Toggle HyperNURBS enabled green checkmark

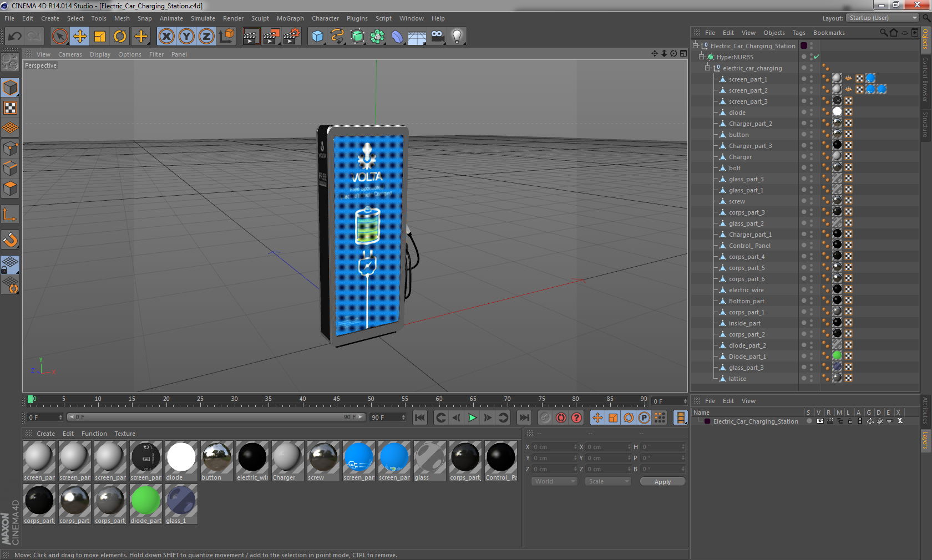pos(817,57)
